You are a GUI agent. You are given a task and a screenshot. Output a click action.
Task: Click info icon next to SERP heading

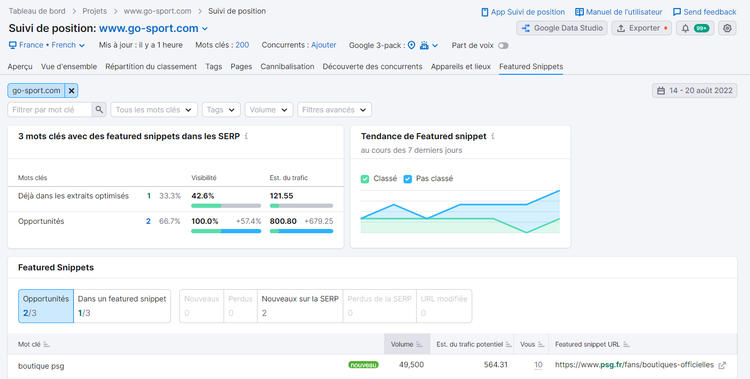pos(246,136)
